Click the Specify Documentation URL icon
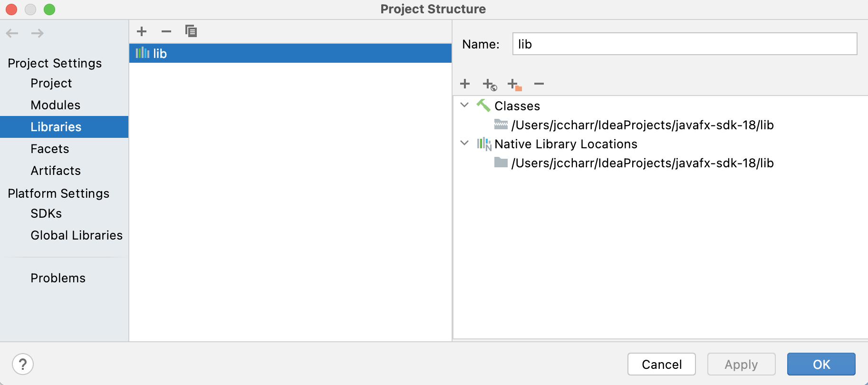The width and height of the screenshot is (868, 385). click(x=490, y=85)
